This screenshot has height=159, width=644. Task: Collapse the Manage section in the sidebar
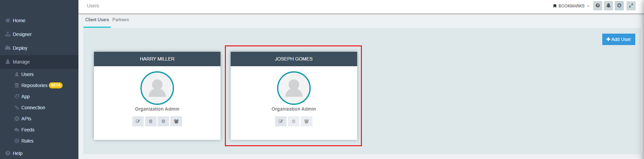(x=21, y=62)
